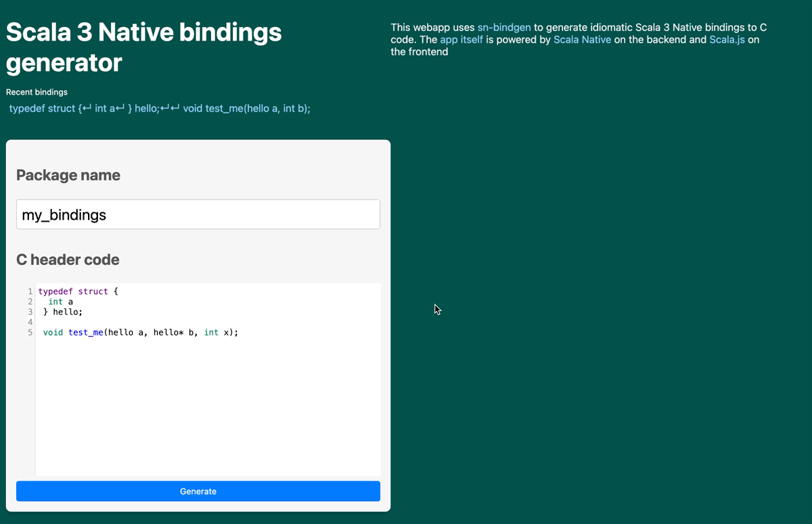
Task: Place cursor on 'test_me' function name
Action: click(x=86, y=333)
